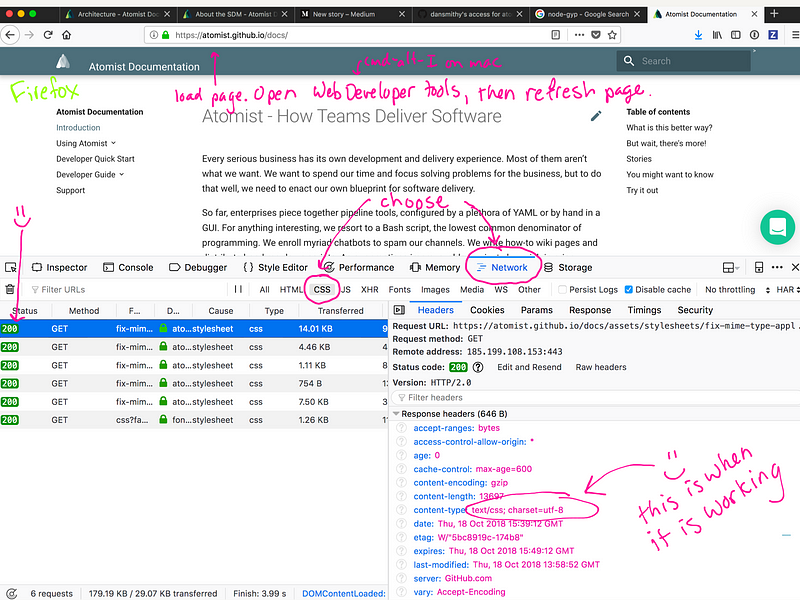The image size is (800, 600).
Task: Filter requests by HTML type
Action: tap(291, 289)
